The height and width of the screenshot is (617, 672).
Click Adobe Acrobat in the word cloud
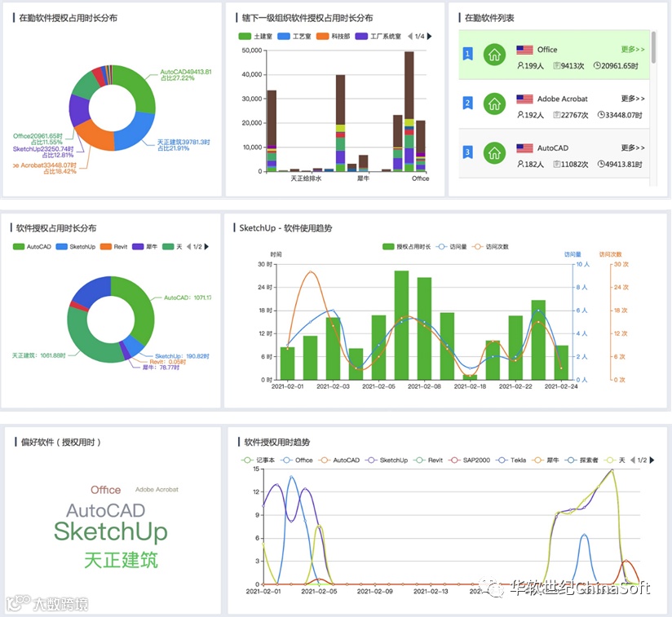pos(157,489)
